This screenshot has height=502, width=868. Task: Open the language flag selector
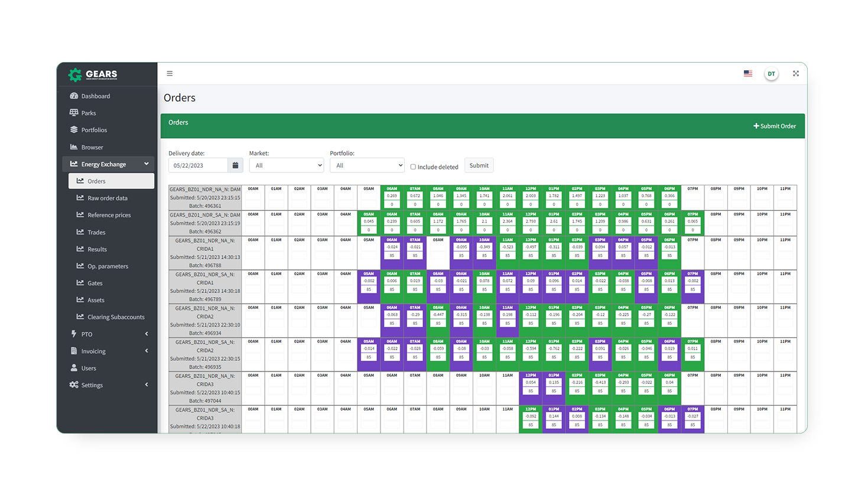click(x=748, y=74)
